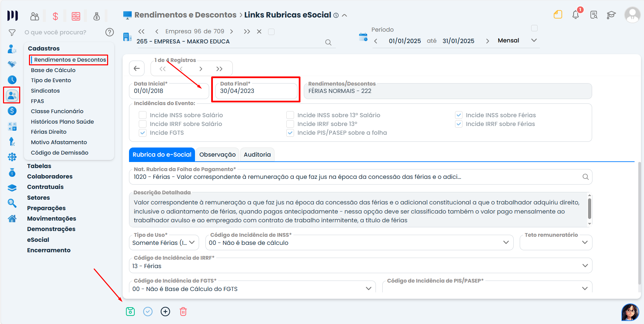
Task: Click the green save icon
Action: (130, 312)
